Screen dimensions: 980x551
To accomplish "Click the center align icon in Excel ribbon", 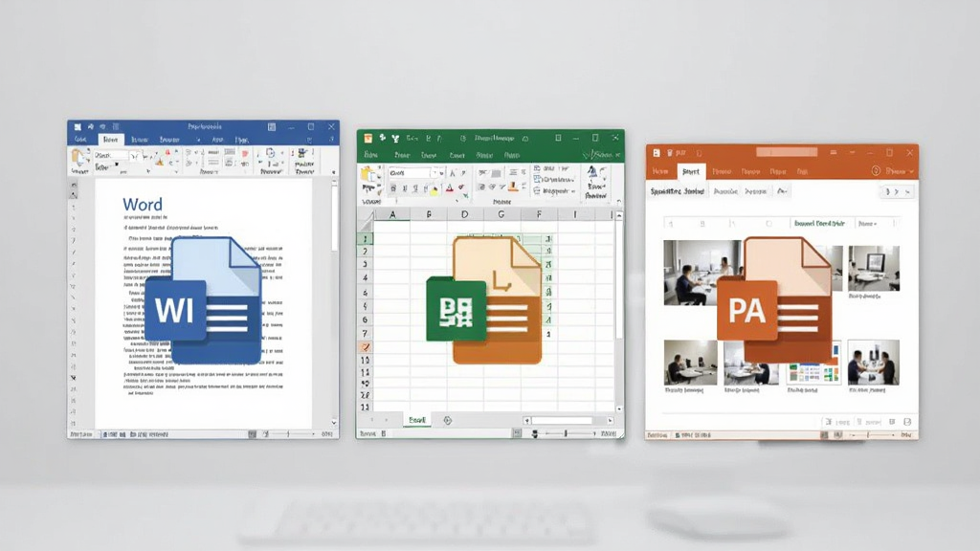I will click(x=513, y=172).
